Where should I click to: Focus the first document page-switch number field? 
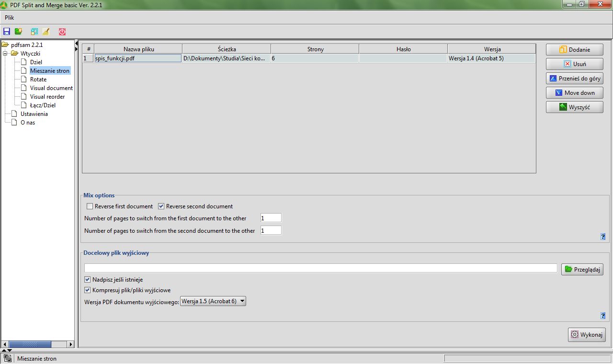[271, 218]
